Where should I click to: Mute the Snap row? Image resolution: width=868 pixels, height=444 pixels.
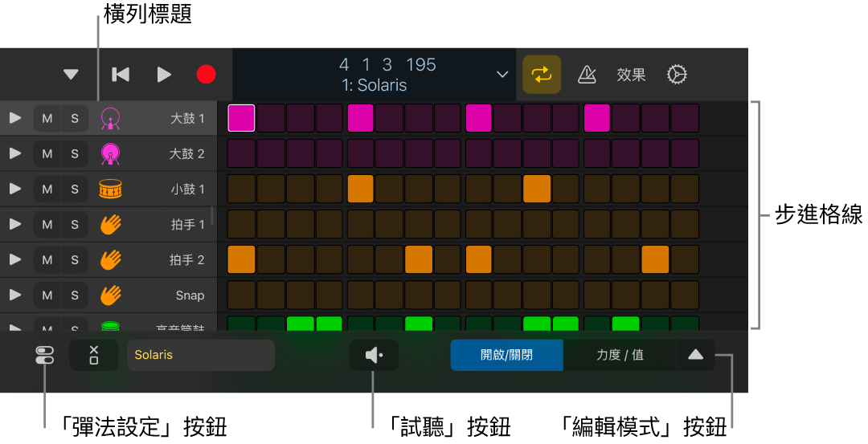(47, 295)
